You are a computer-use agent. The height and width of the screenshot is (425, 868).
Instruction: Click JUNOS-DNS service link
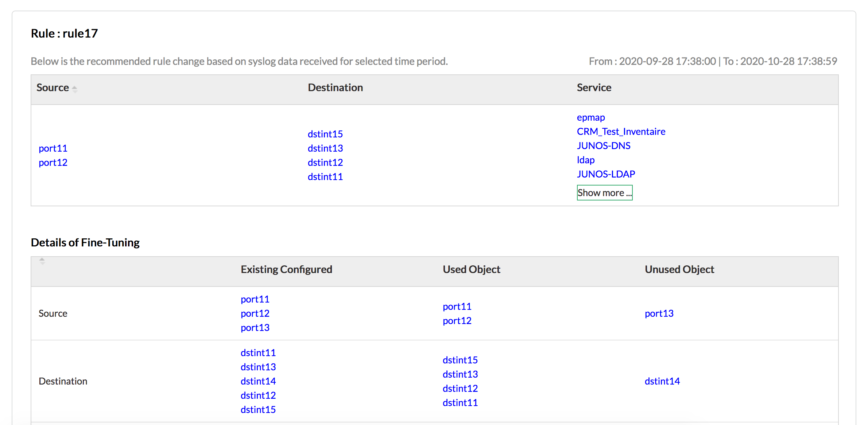[x=603, y=146]
